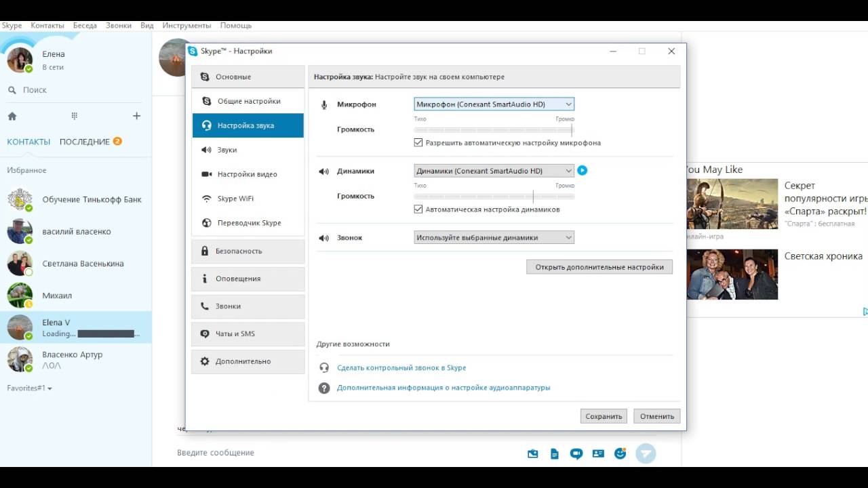Open Настройки видео camera item
This screenshot has width=868, height=488.
click(248, 174)
